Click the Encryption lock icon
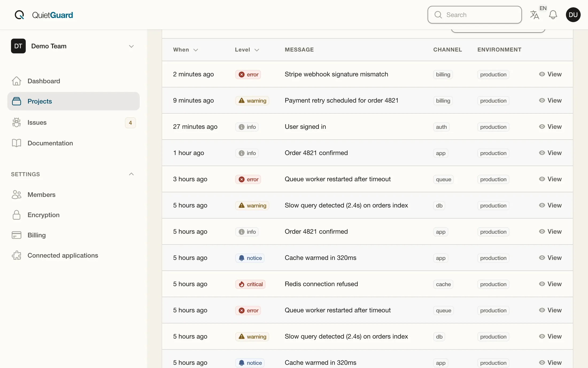Viewport: 588px width, 368px height. 17,215
